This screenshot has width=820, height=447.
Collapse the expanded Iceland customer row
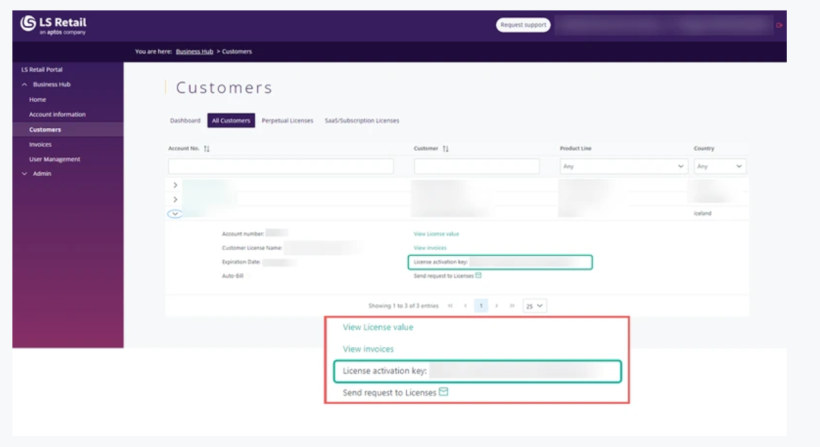175,214
